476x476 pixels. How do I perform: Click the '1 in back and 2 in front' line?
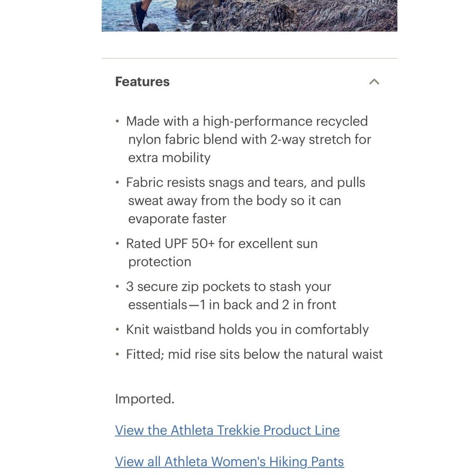click(268, 305)
